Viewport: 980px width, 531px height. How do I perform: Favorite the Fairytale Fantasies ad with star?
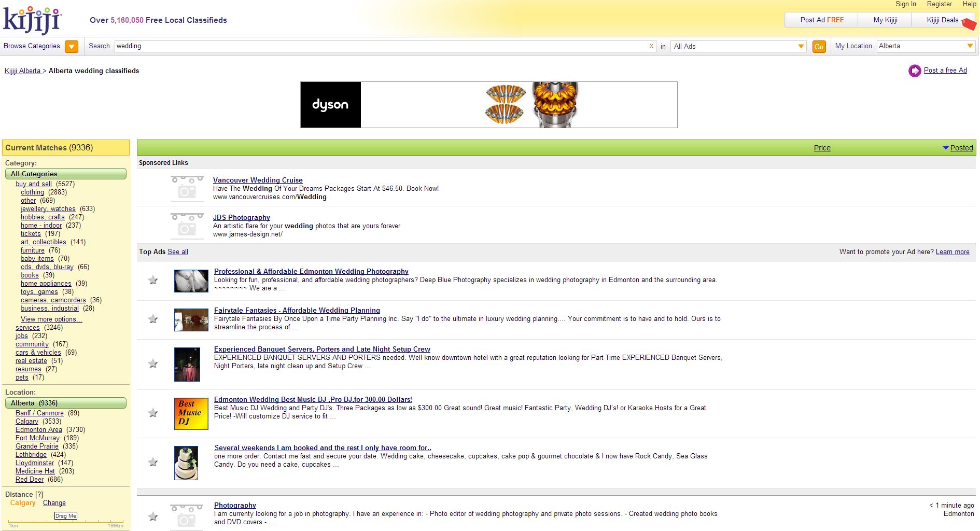click(153, 319)
